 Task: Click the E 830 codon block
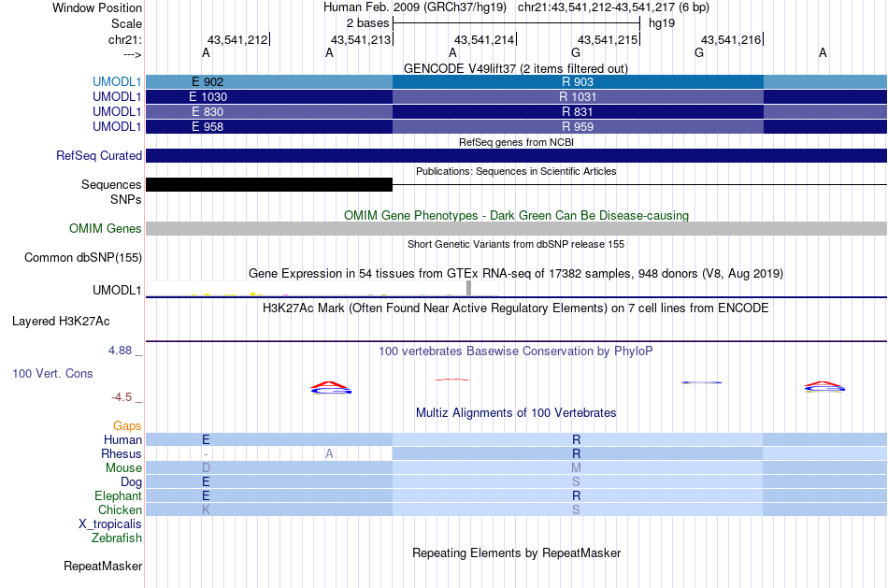click(x=269, y=111)
